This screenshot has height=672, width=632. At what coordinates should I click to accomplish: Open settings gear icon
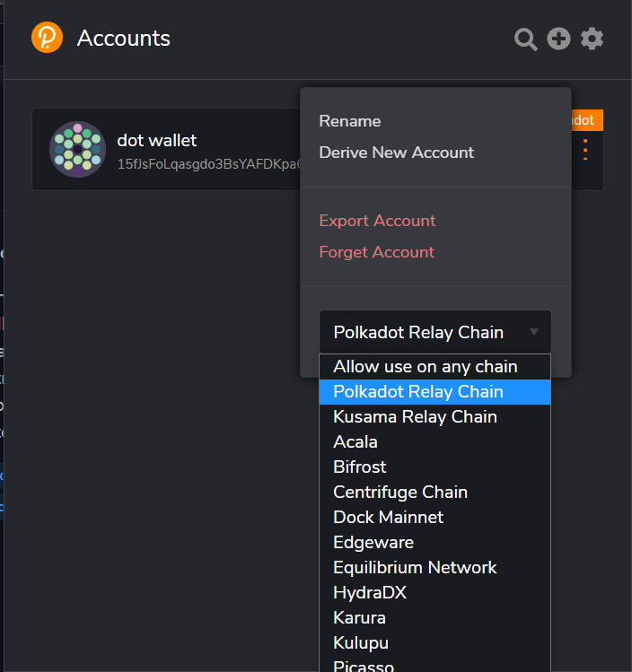(x=592, y=39)
